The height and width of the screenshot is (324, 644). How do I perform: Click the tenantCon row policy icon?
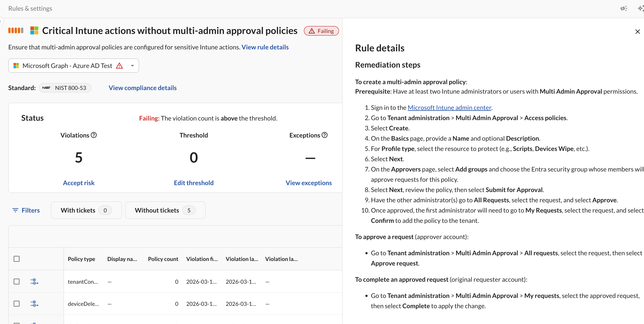click(x=34, y=282)
